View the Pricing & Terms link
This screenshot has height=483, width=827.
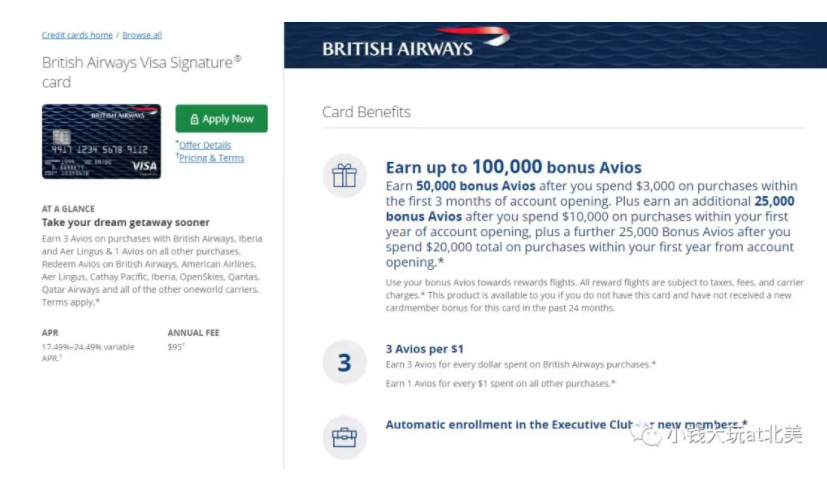click(x=211, y=158)
